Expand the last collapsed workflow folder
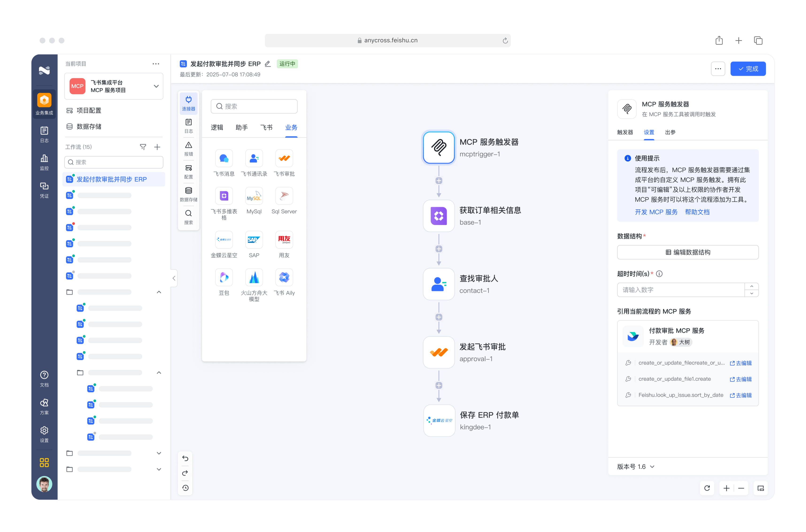This screenshot has height=532, width=806. [158, 469]
